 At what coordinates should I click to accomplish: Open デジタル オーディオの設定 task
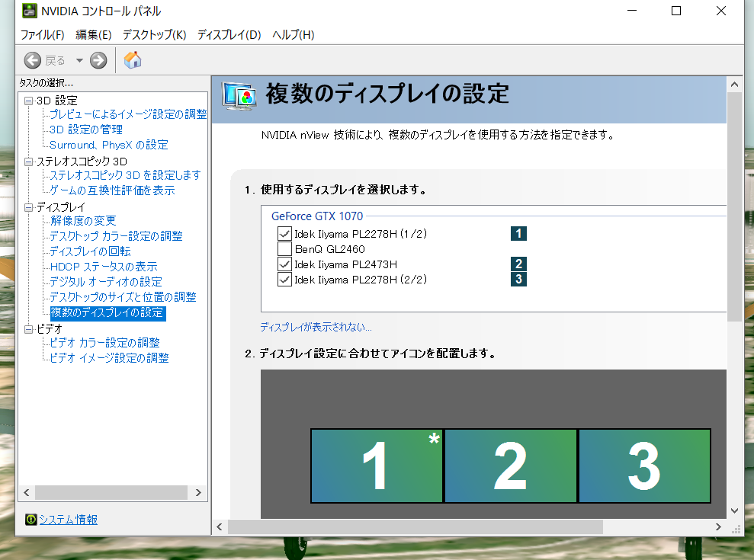coord(106,282)
